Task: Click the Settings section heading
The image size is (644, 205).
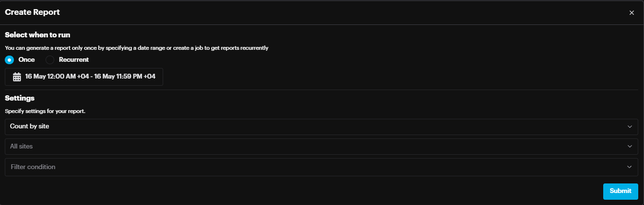Action: (20, 98)
